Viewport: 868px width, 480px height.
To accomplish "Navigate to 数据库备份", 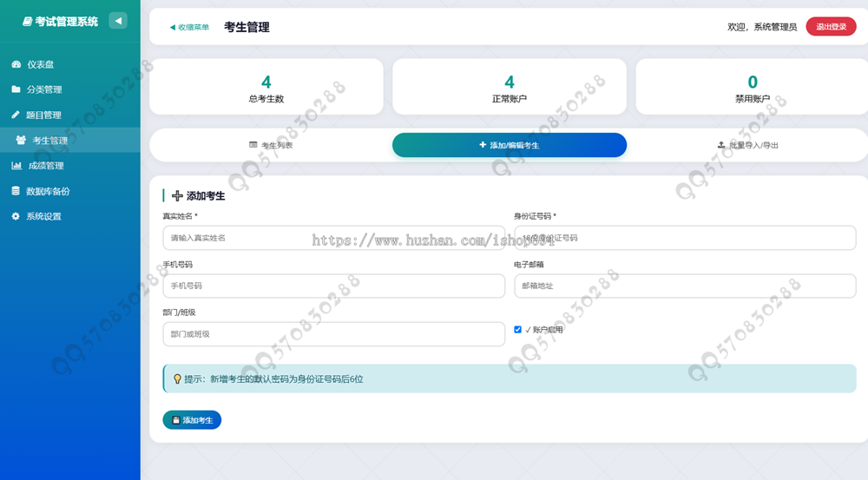I will (x=69, y=191).
